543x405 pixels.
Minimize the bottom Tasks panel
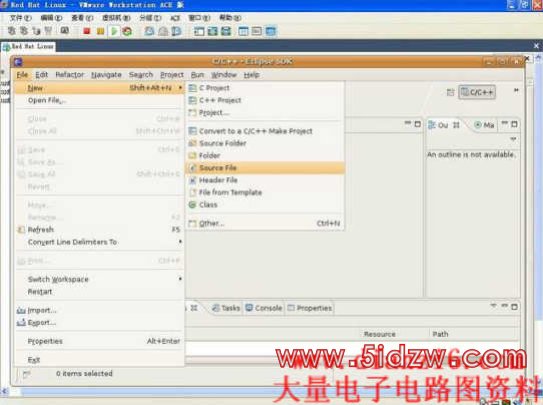[505, 306]
